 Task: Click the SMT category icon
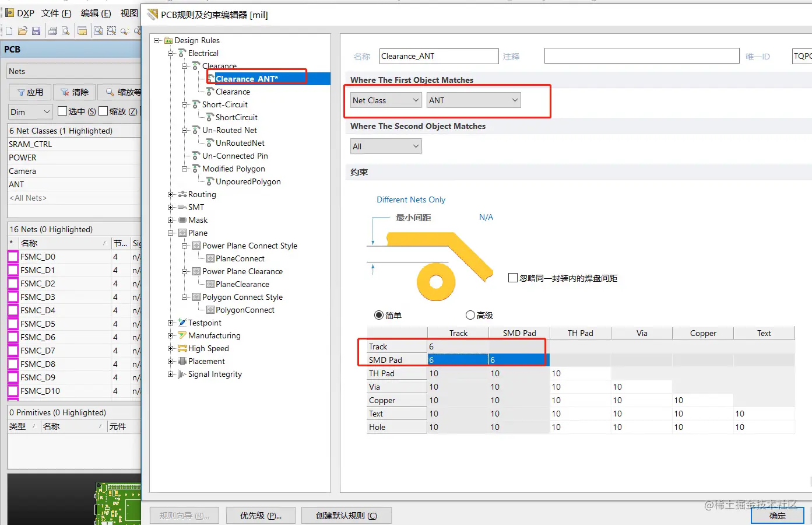[x=182, y=207]
